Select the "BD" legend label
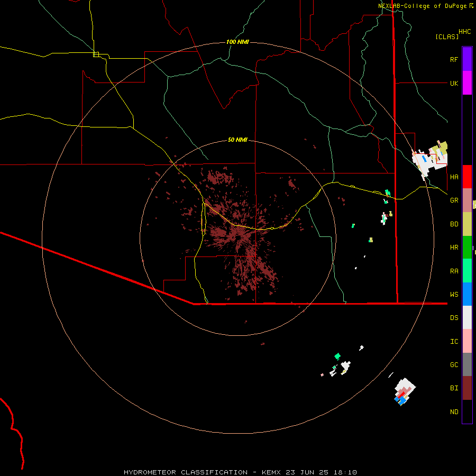This screenshot has height=476, width=476. coord(454,224)
